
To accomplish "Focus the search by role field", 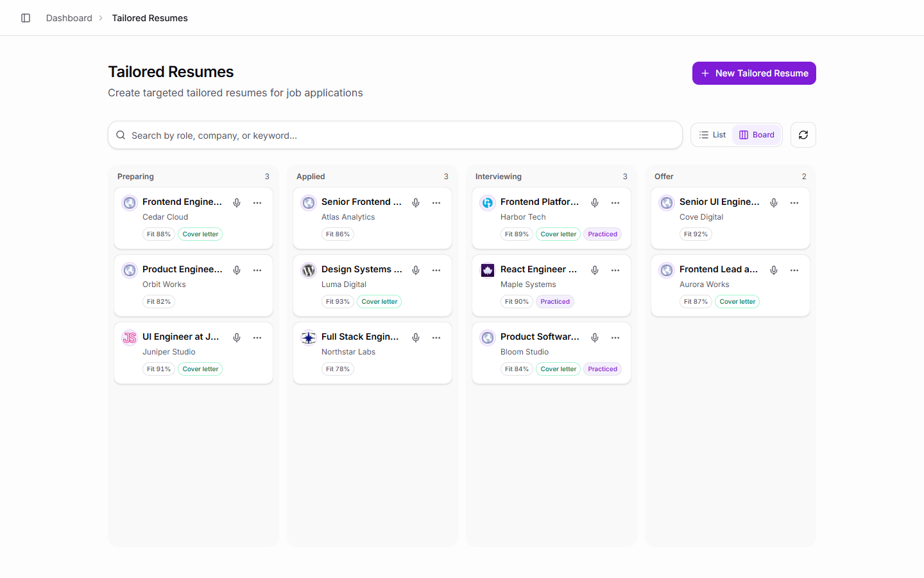I will [x=395, y=136].
